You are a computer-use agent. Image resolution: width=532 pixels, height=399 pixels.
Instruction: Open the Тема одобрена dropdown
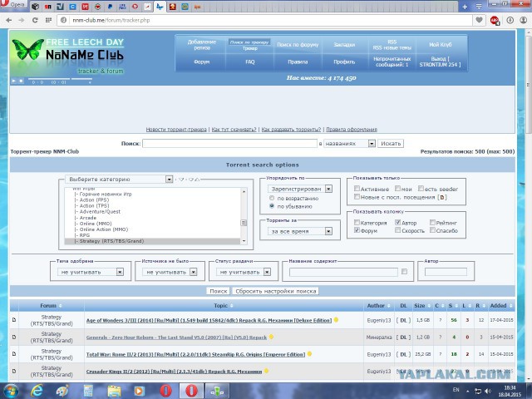click(x=91, y=272)
